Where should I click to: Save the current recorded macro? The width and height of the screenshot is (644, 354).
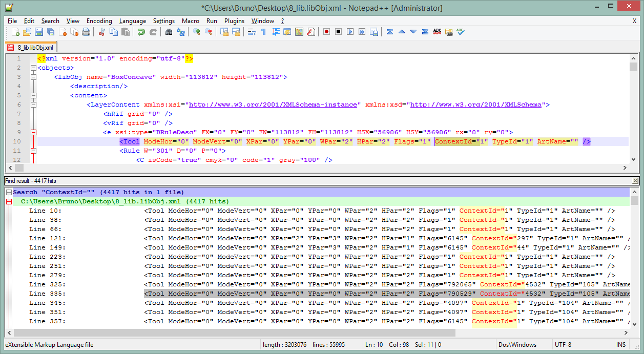(x=374, y=32)
